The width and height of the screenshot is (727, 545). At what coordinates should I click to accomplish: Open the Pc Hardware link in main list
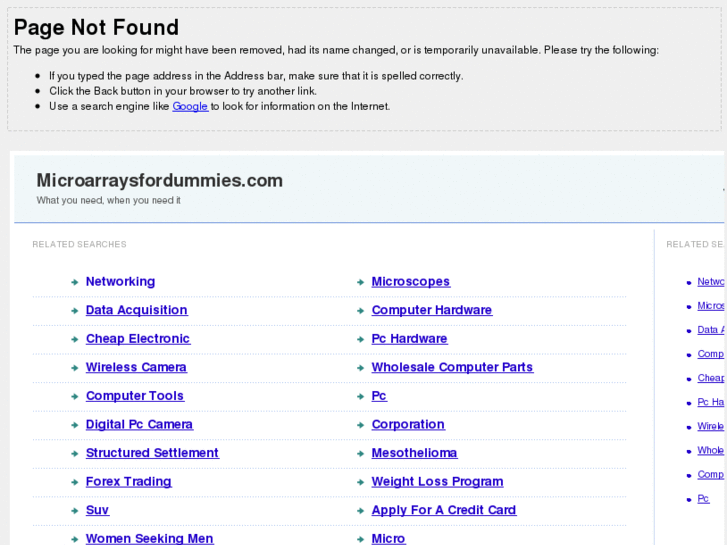(409, 339)
